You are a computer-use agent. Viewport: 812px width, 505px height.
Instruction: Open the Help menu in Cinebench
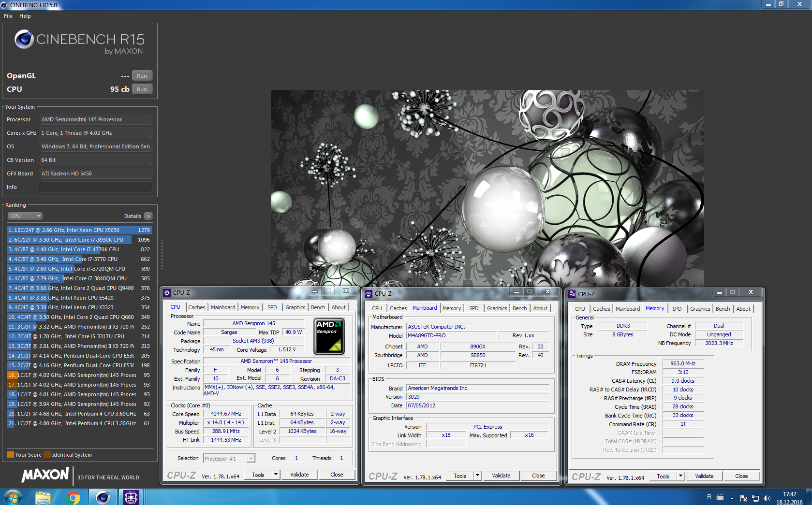pyautogui.click(x=25, y=16)
